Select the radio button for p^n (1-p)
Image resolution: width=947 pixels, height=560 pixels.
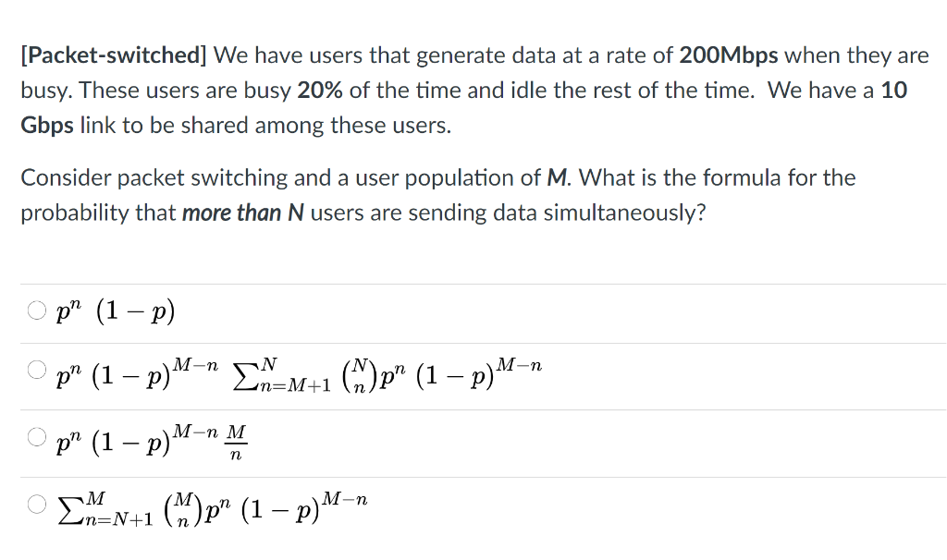35,310
